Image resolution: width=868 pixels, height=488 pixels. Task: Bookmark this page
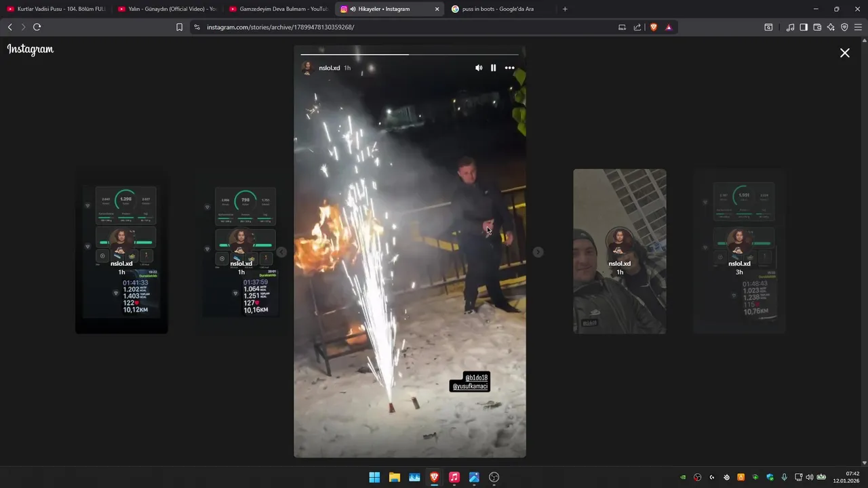coord(179,27)
